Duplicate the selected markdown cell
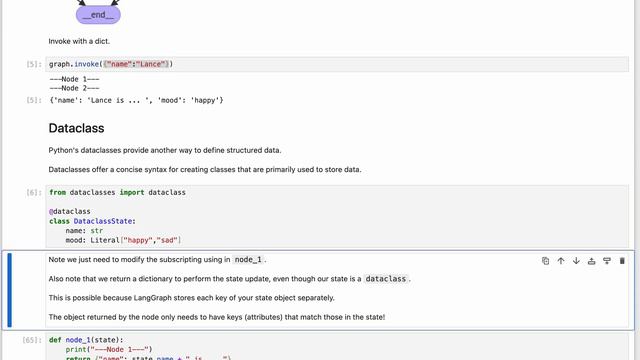The height and width of the screenshot is (360, 640). point(545,261)
